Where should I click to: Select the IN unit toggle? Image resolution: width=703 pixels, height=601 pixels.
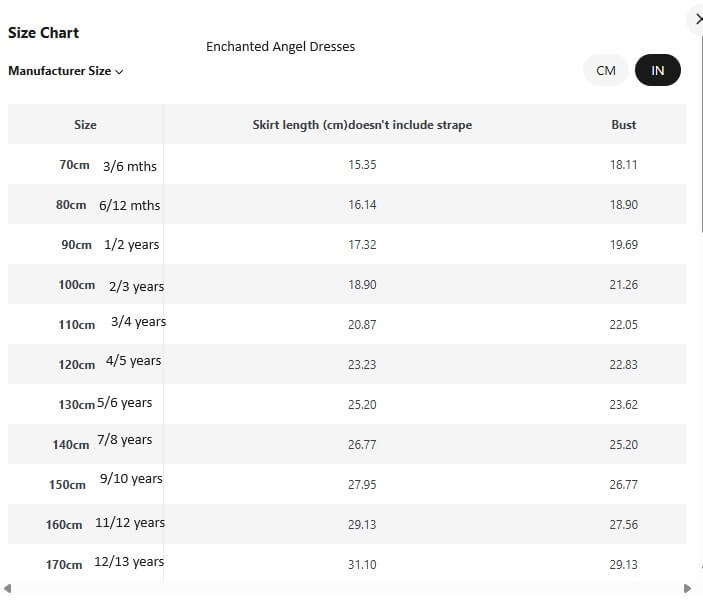[x=657, y=70]
